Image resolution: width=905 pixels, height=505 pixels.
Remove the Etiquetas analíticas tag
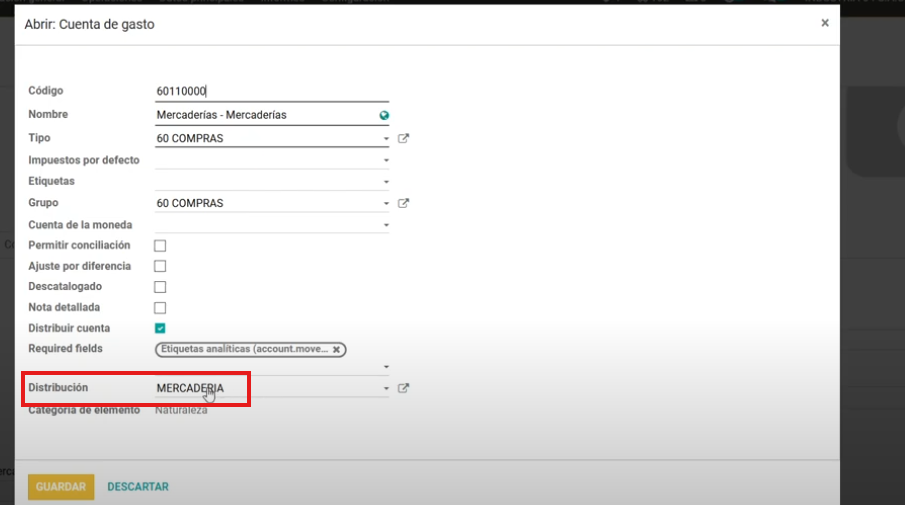(x=337, y=349)
